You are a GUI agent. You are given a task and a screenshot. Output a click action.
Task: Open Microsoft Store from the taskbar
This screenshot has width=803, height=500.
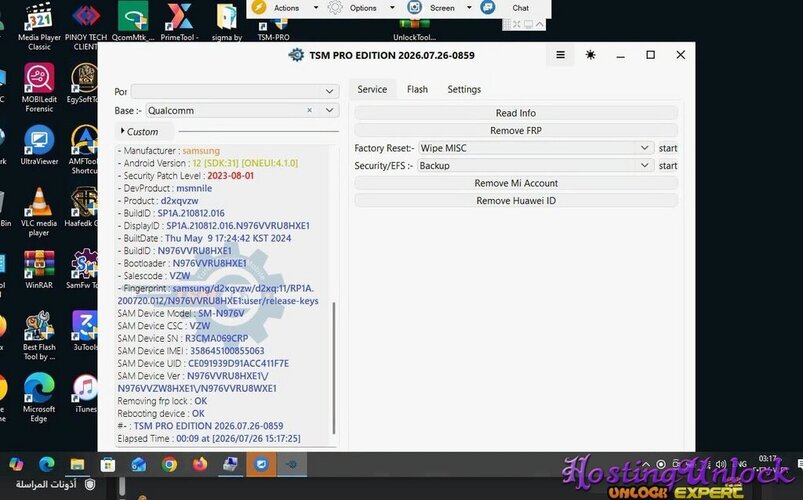click(108, 464)
